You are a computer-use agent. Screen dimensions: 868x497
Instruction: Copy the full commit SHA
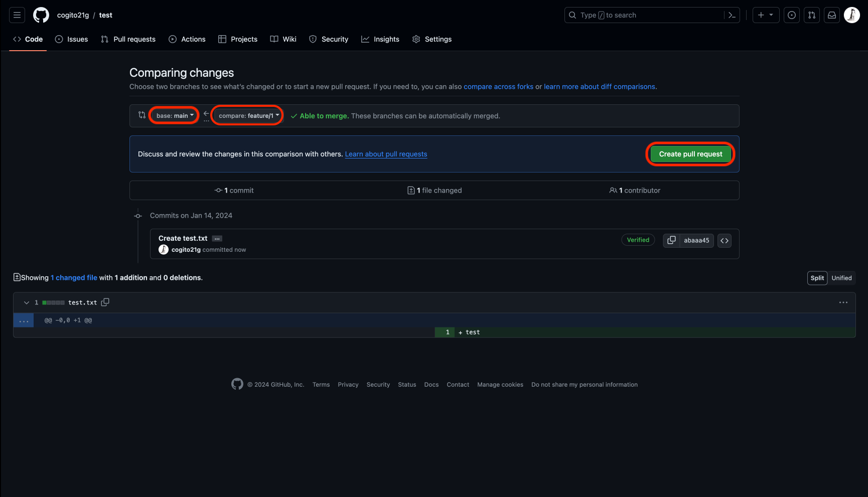(671, 240)
